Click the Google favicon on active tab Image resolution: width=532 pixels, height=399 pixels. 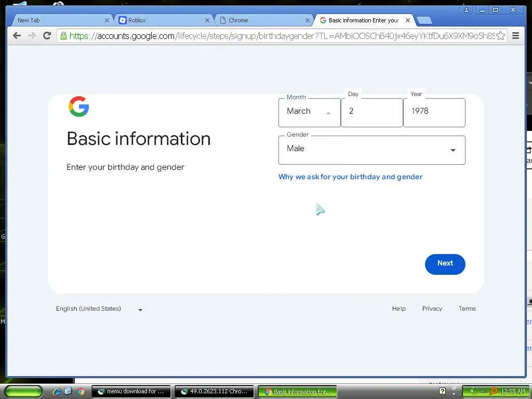click(323, 20)
